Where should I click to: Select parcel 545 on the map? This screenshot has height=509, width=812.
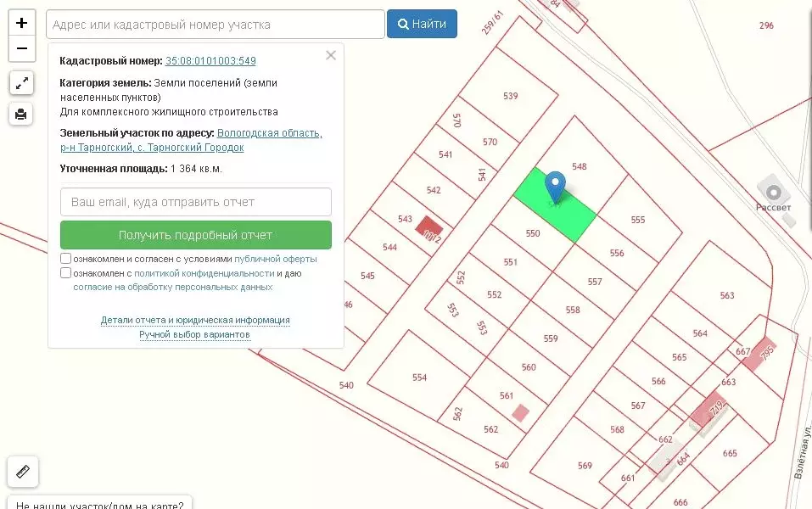[x=367, y=276]
